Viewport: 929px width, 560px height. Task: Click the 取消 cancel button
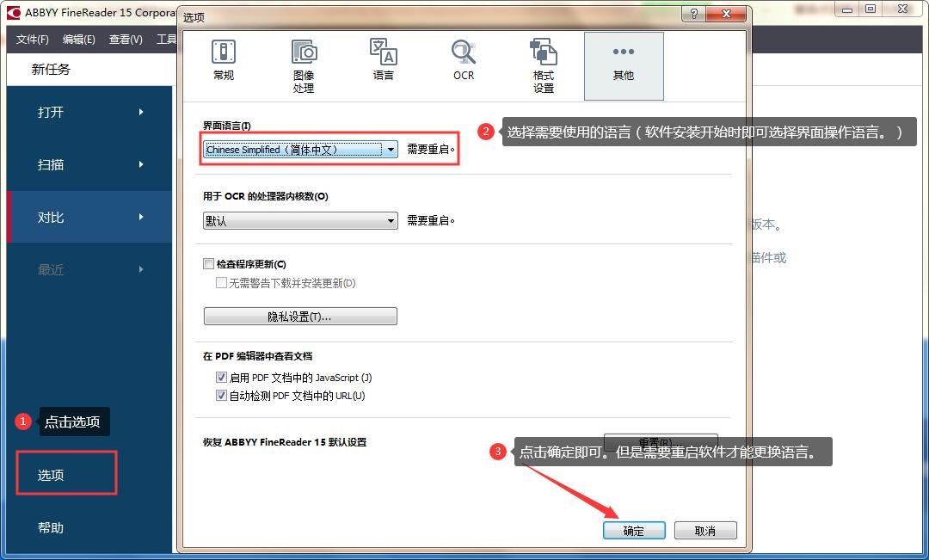[x=705, y=531]
